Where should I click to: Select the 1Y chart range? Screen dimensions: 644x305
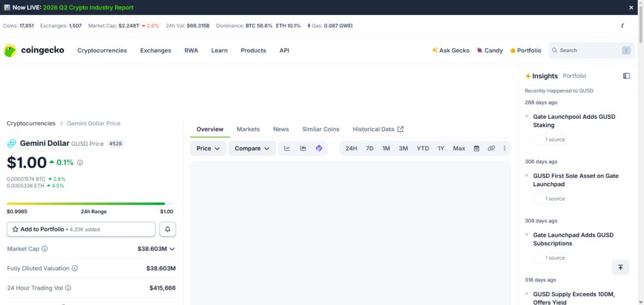(x=441, y=148)
